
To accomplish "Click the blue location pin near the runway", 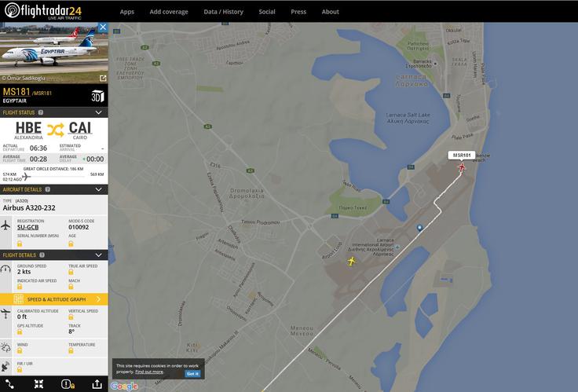I will pyautogui.click(x=419, y=228).
